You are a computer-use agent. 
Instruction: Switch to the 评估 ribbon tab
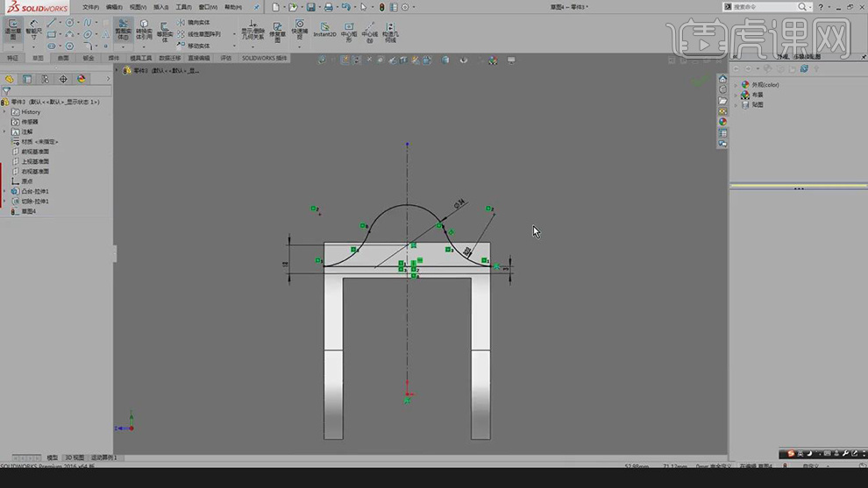click(226, 58)
